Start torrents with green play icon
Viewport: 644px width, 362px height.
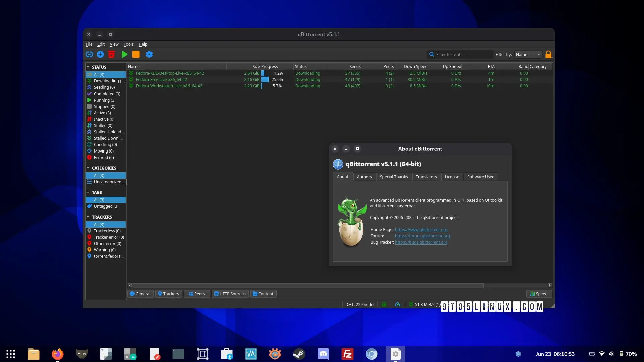click(x=124, y=54)
